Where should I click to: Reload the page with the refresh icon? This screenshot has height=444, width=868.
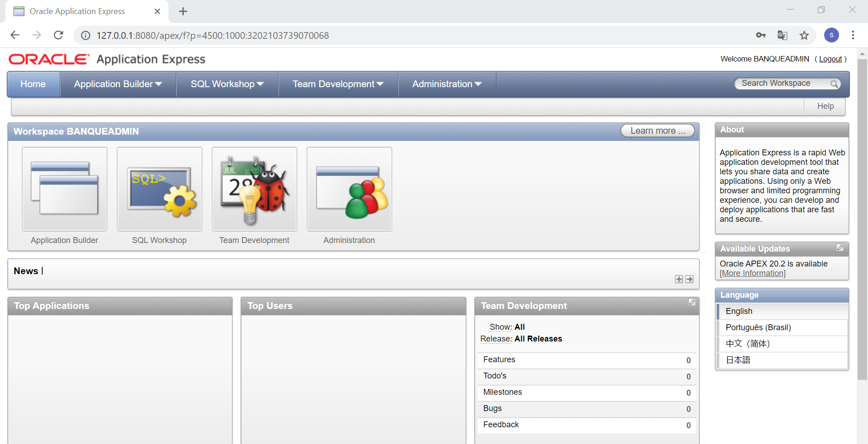point(58,35)
